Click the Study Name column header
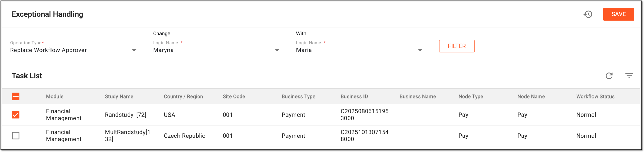 tap(119, 96)
